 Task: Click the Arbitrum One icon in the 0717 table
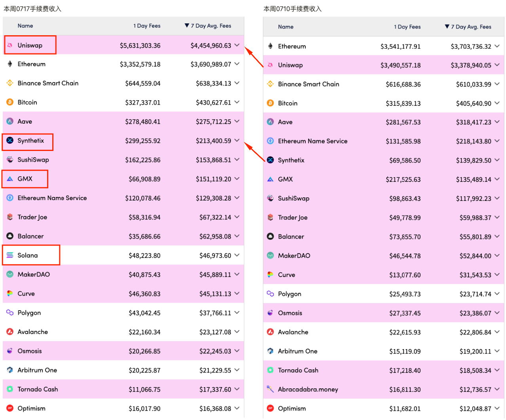pos(10,370)
